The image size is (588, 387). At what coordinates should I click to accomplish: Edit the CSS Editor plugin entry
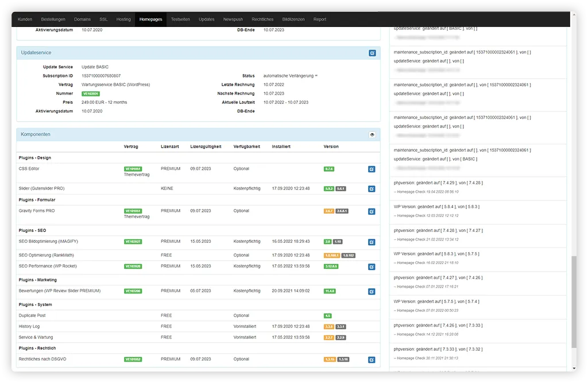372,169
